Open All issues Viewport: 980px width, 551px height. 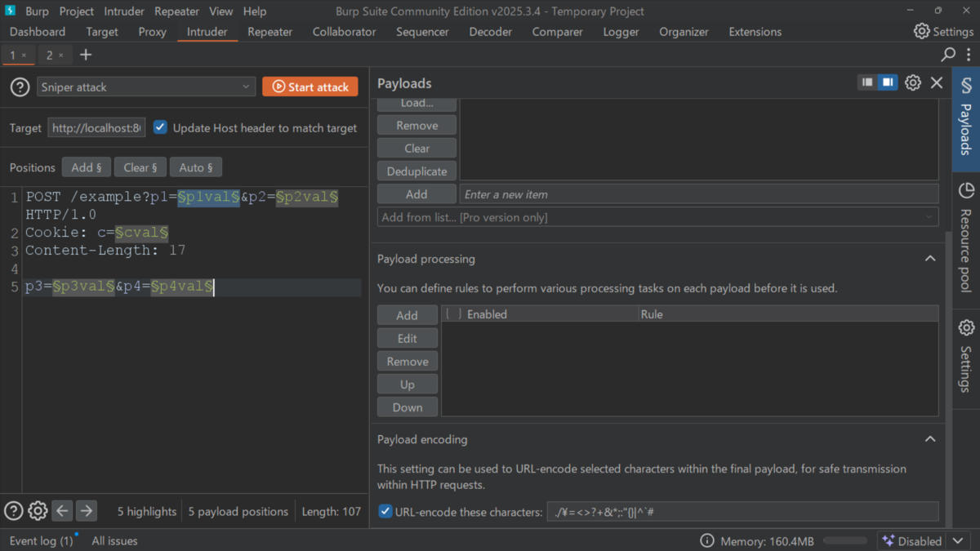114,540
